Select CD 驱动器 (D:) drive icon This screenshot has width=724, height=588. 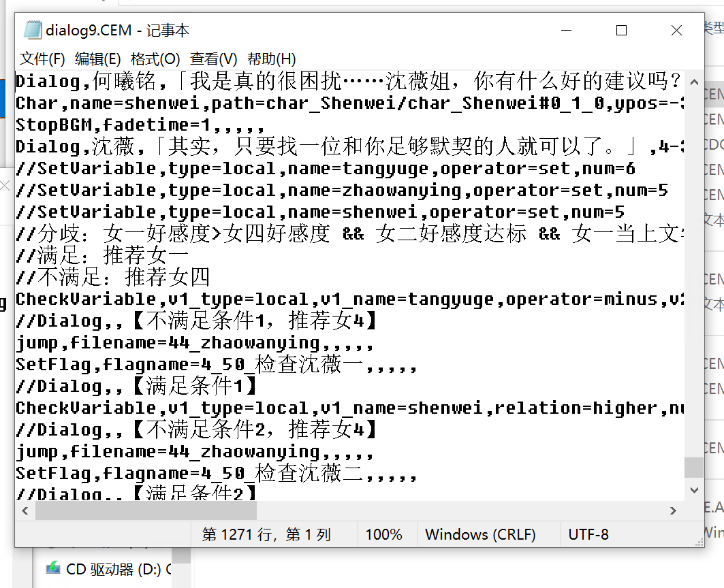pos(53,569)
